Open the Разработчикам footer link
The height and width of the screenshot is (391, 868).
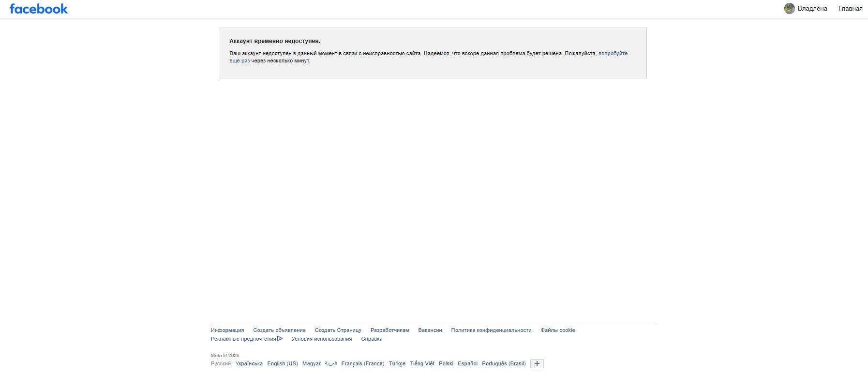pos(389,330)
